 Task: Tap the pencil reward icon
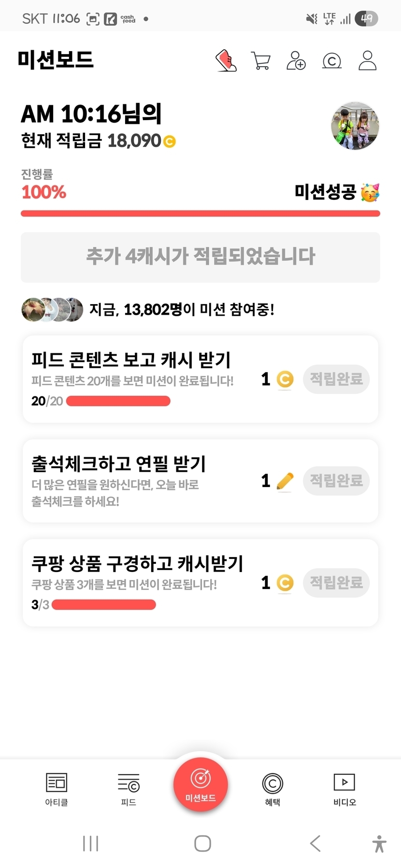click(285, 481)
